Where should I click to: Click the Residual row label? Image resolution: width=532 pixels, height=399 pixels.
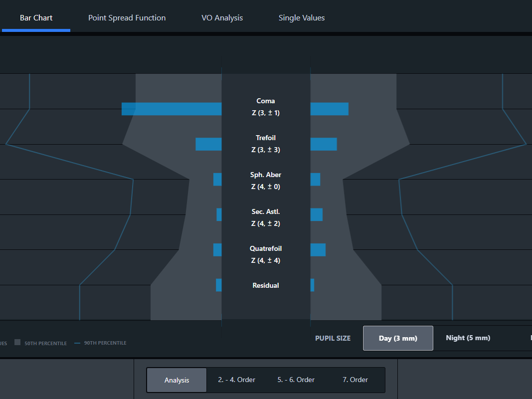[266, 285]
